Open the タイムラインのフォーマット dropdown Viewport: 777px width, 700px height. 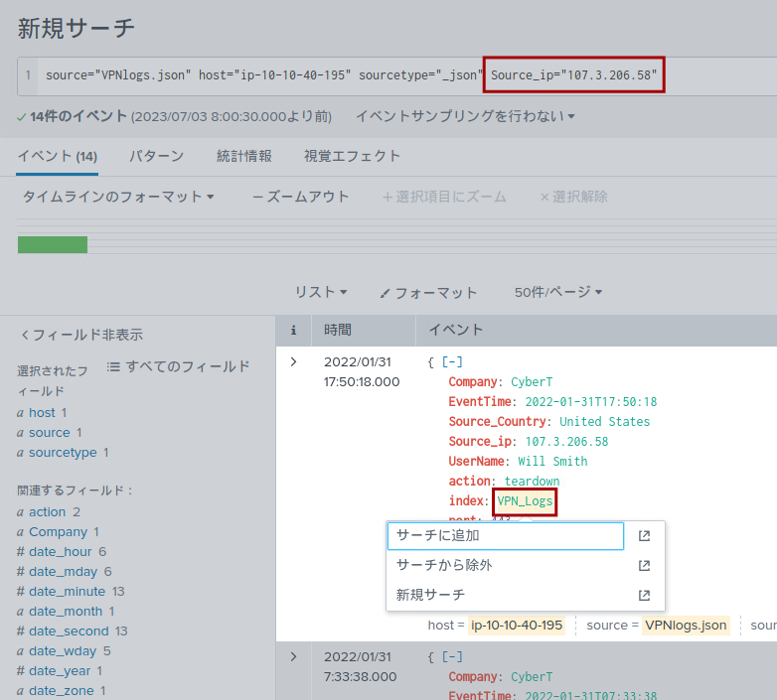point(118,197)
